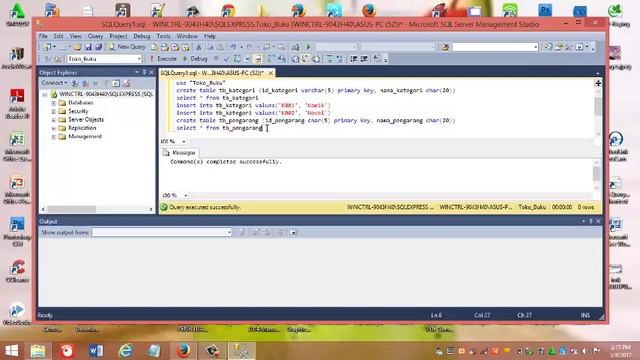This screenshot has width=640, height=360.
Task: Click Execute to run the query
Action: pos(163,59)
